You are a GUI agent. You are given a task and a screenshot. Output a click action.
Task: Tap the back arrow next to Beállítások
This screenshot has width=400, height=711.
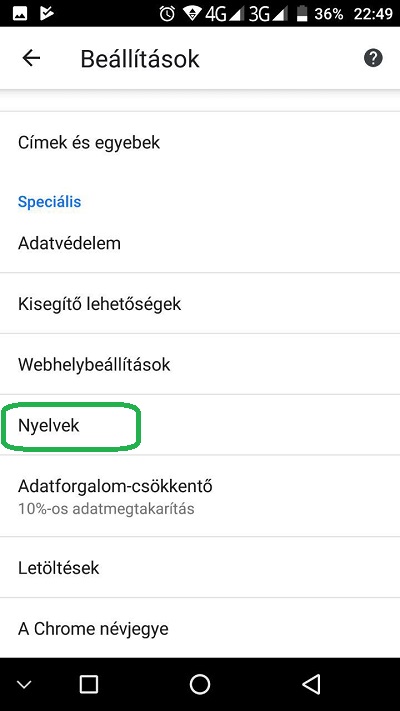coord(31,58)
